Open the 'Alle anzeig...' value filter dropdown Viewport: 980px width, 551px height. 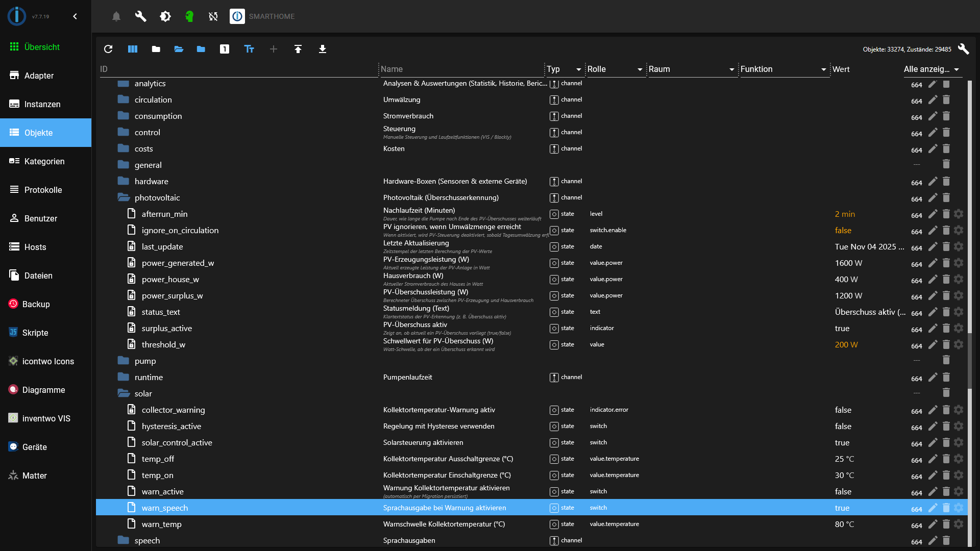(x=957, y=69)
